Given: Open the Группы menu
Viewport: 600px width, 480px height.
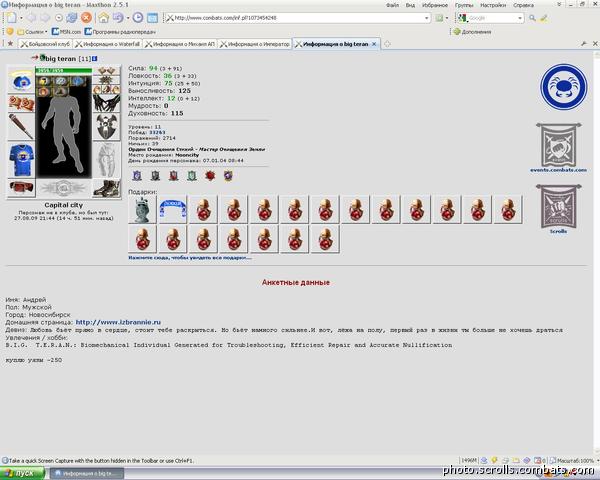Looking at the screenshot, I should 464,5.
